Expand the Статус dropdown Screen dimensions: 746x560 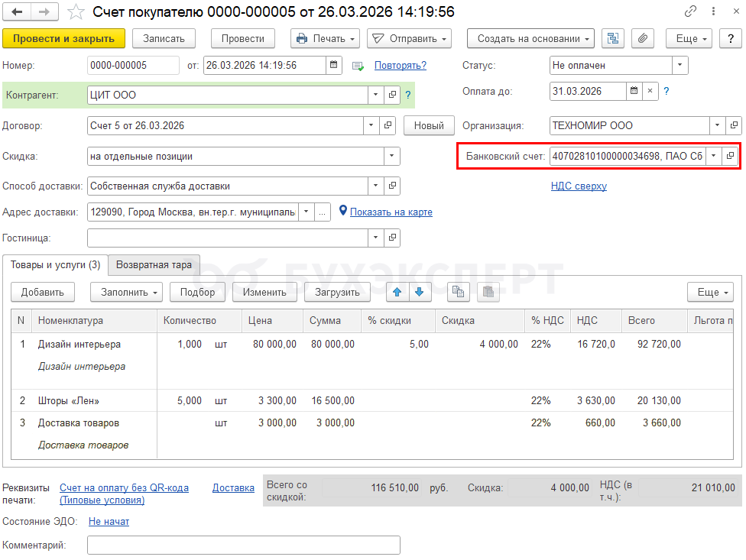tap(680, 65)
